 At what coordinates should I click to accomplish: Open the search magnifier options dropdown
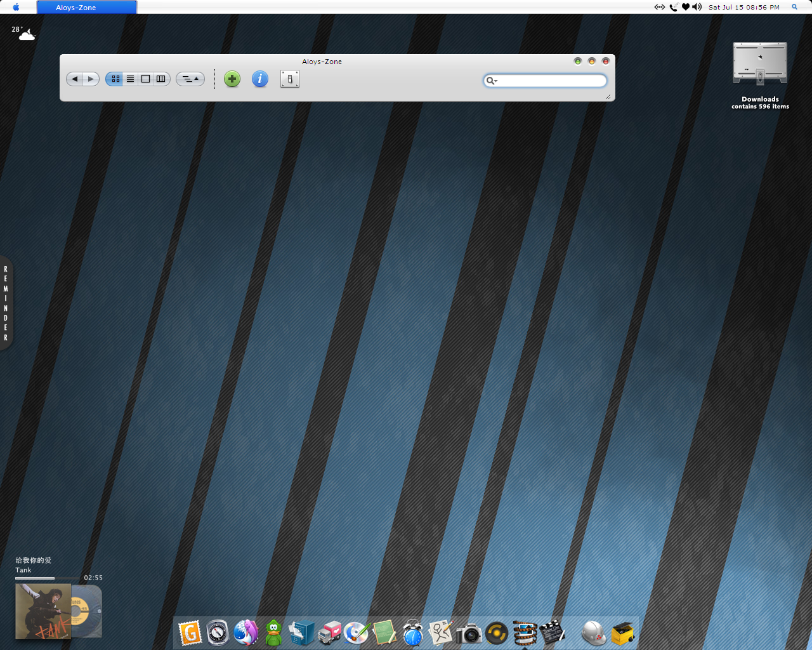pyautogui.click(x=492, y=81)
